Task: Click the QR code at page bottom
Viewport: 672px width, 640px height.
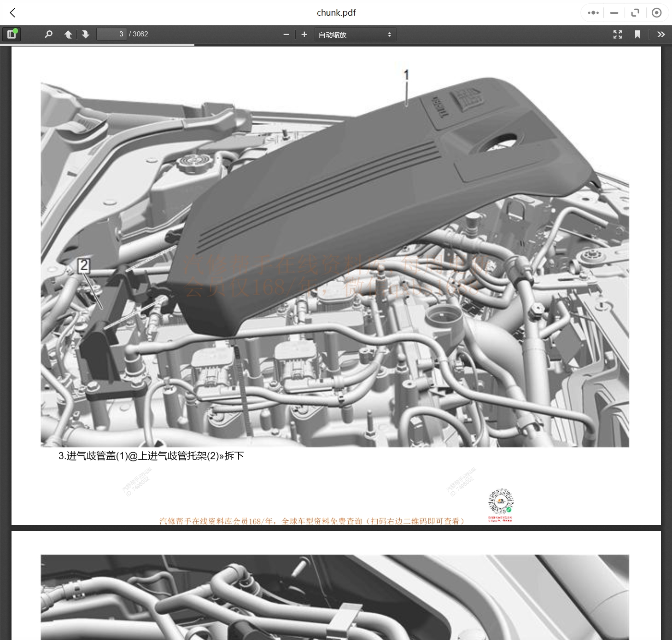Action: (501, 502)
